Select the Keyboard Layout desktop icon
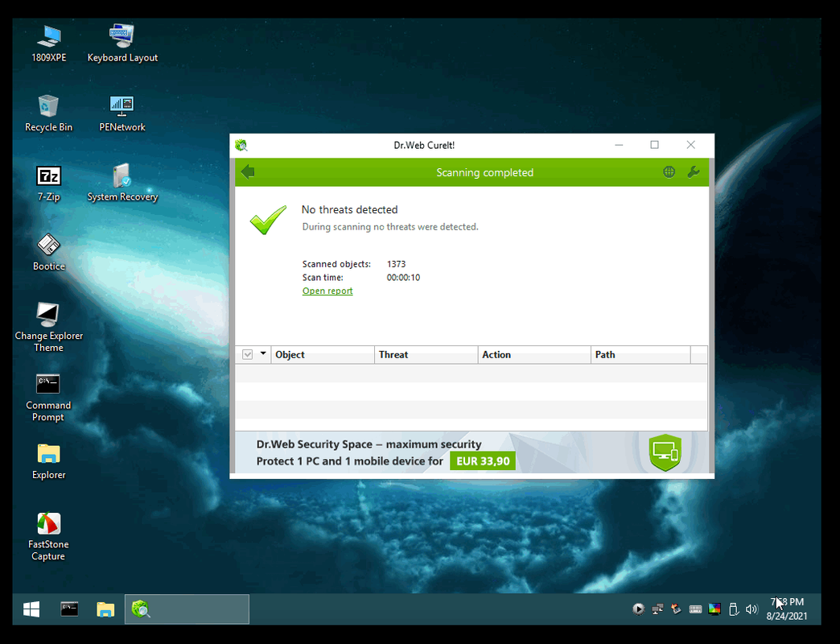This screenshot has width=840, height=644. point(122,44)
